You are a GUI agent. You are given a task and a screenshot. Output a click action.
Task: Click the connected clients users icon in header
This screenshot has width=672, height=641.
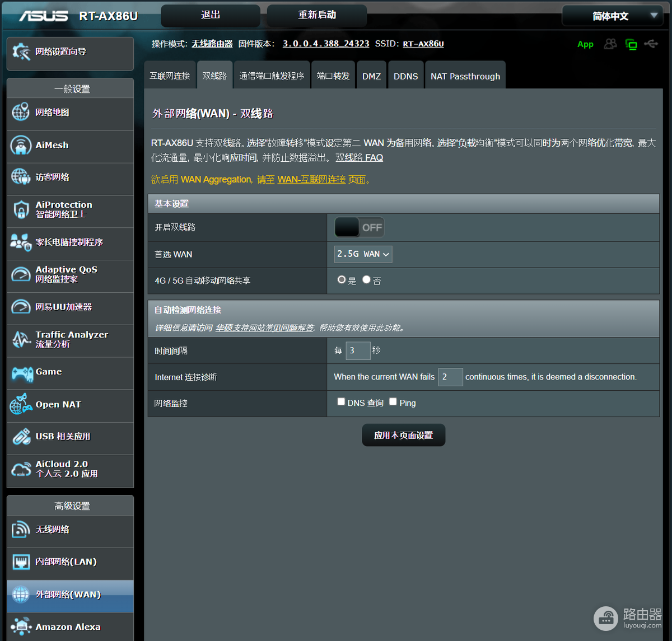click(x=610, y=44)
